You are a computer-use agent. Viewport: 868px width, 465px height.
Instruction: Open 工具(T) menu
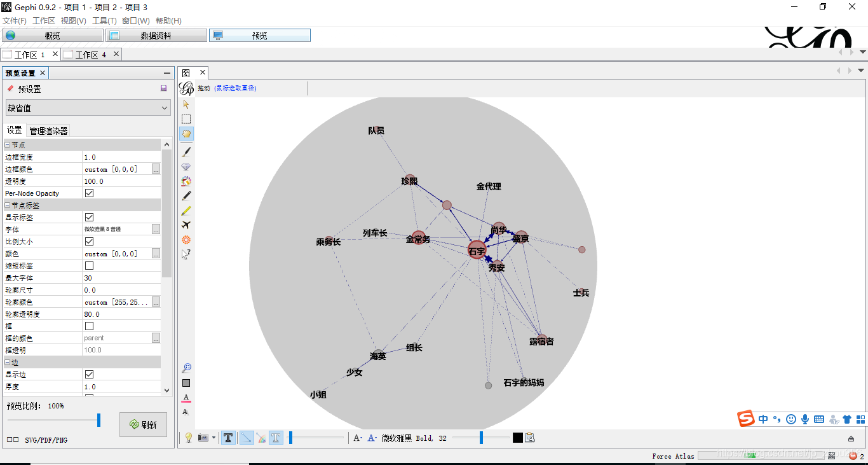coord(104,21)
